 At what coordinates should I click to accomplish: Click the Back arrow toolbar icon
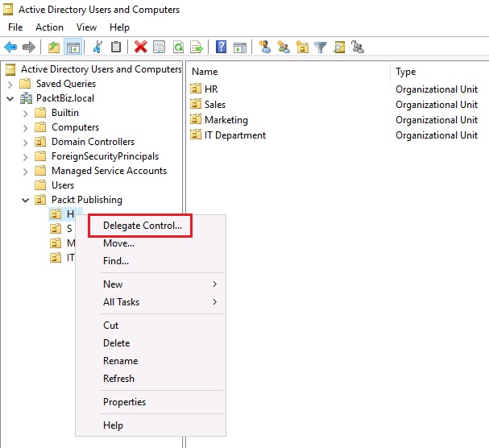[x=10, y=47]
